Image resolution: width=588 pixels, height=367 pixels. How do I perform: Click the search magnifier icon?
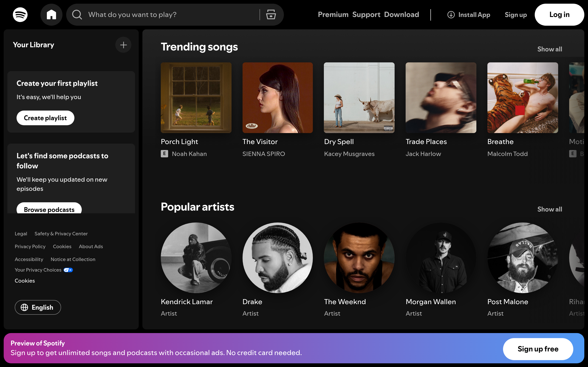click(x=77, y=14)
